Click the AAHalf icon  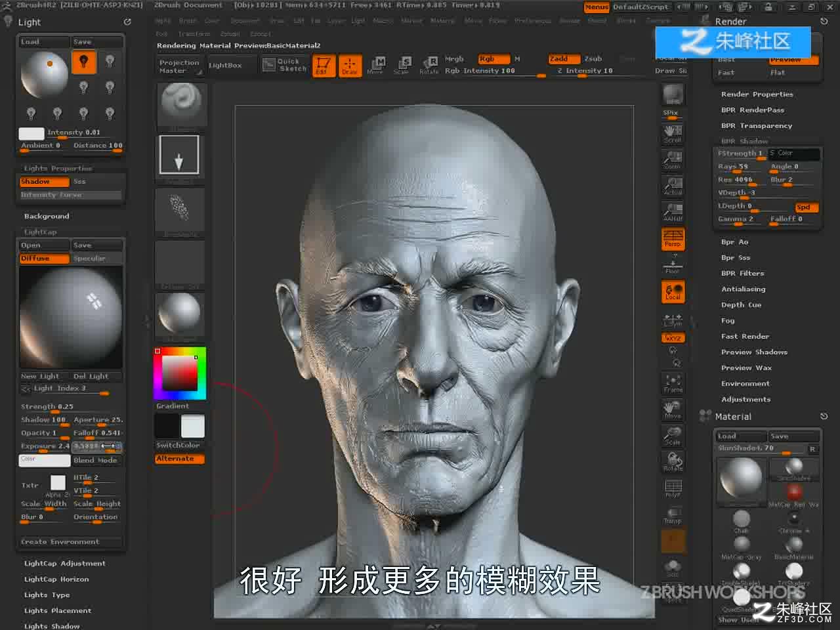point(673,212)
